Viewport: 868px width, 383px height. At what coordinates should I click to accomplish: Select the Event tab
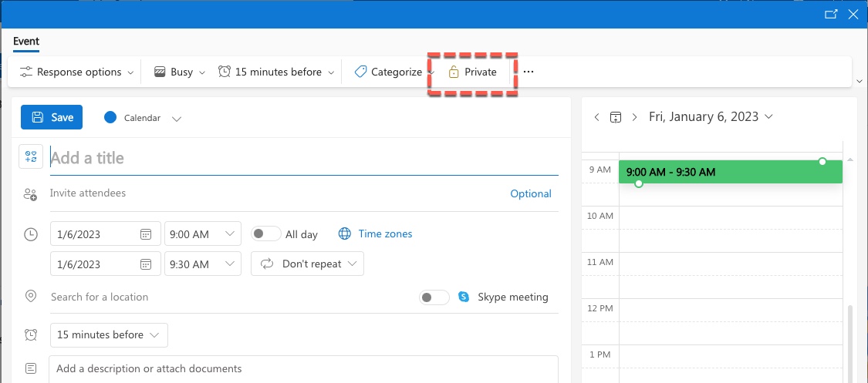(26, 42)
